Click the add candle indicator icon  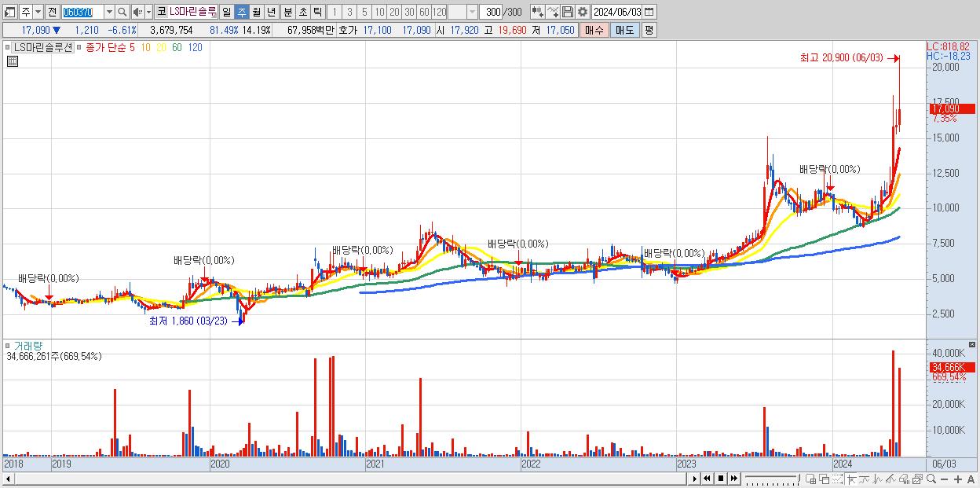537,12
